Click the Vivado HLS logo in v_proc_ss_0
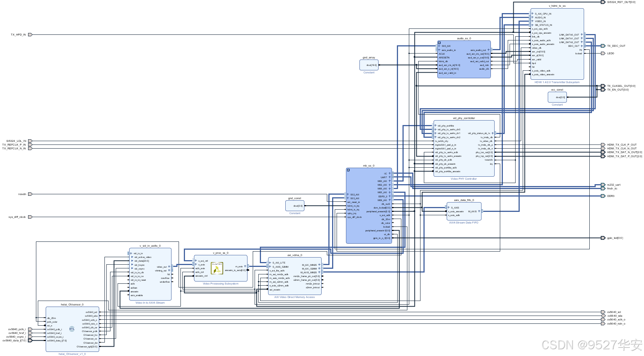 point(217,268)
